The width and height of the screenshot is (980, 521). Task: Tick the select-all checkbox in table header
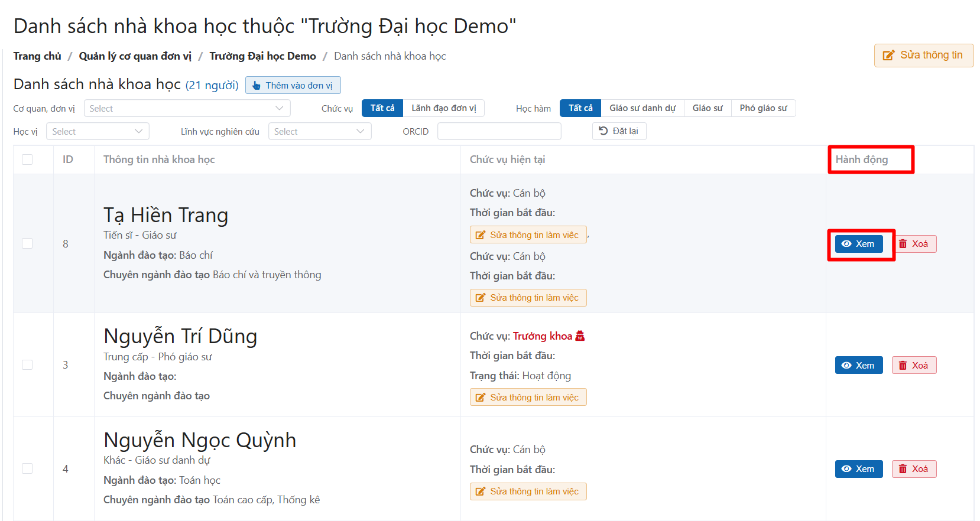(27, 159)
